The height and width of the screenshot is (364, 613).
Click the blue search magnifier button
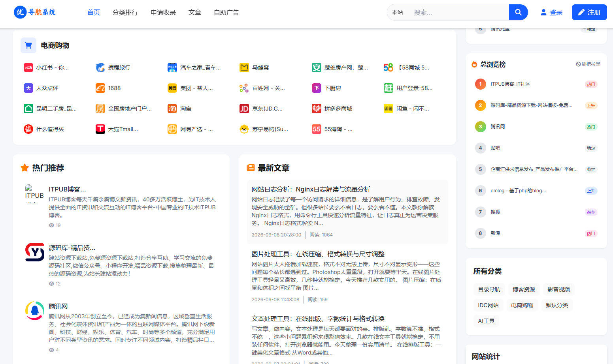tap(518, 12)
